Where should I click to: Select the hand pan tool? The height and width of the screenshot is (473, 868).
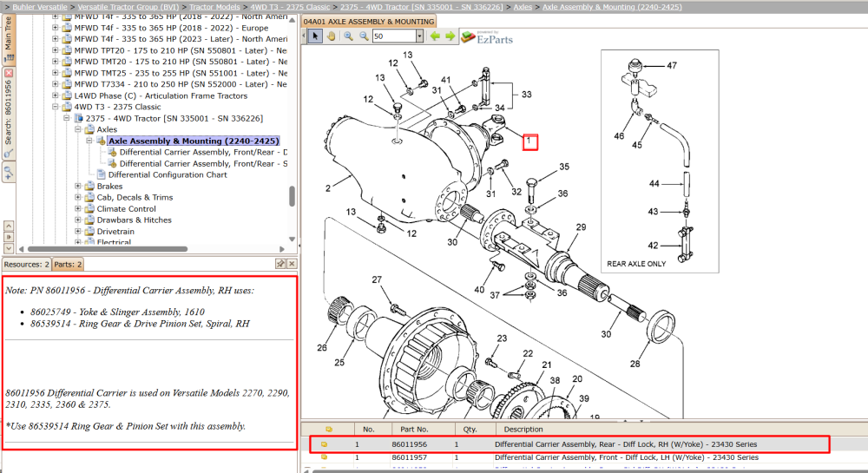pos(331,36)
